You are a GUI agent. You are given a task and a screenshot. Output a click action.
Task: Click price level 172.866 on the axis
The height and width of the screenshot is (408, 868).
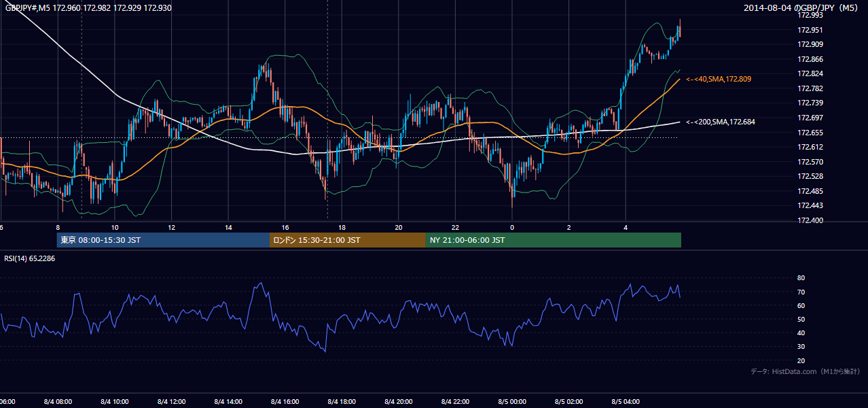(810, 59)
